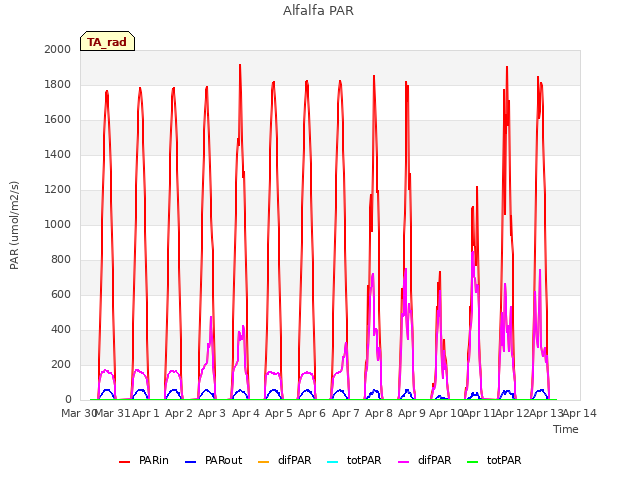Click the 1800 y-axis tick label
Viewport: 640px width, 480px height.
pyautogui.click(x=58, y=84)
